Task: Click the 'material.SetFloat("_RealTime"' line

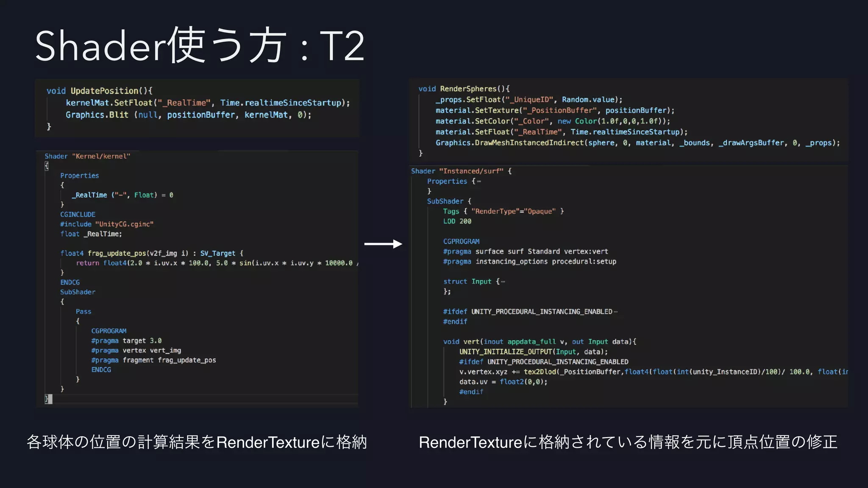Action: tap(562, 132)
